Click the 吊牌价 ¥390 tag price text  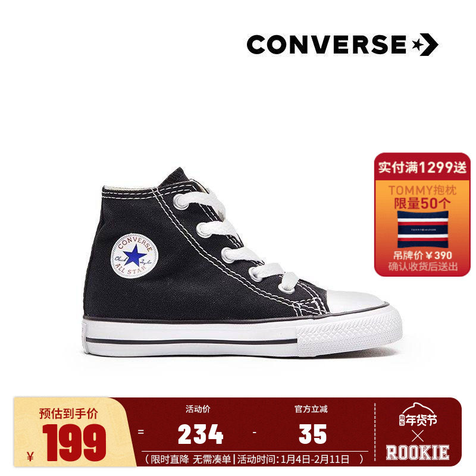pyautogui.click(x=423, y=256)
